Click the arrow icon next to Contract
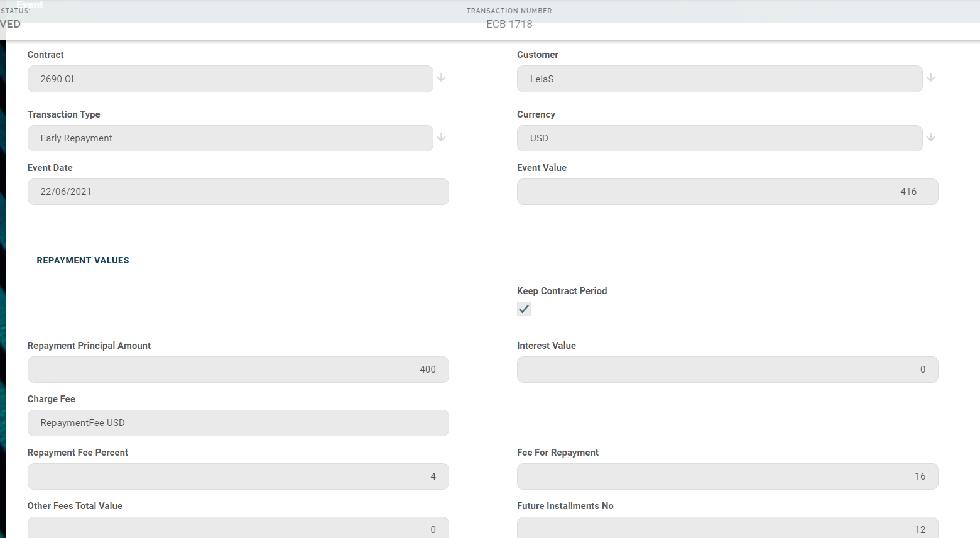Screen dimensions: 980x538 [x=441, y=77]
